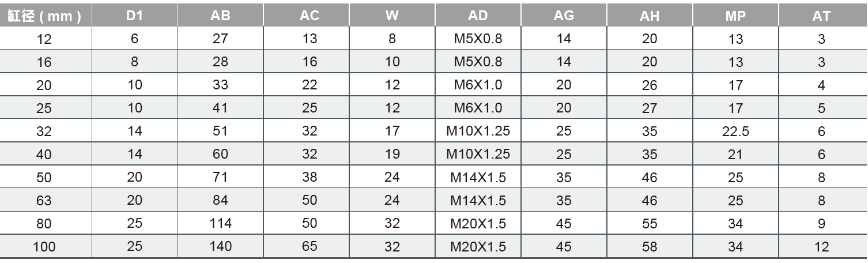
Task: Click the 缸径 (mm) column header
Action: coord(44,16)
